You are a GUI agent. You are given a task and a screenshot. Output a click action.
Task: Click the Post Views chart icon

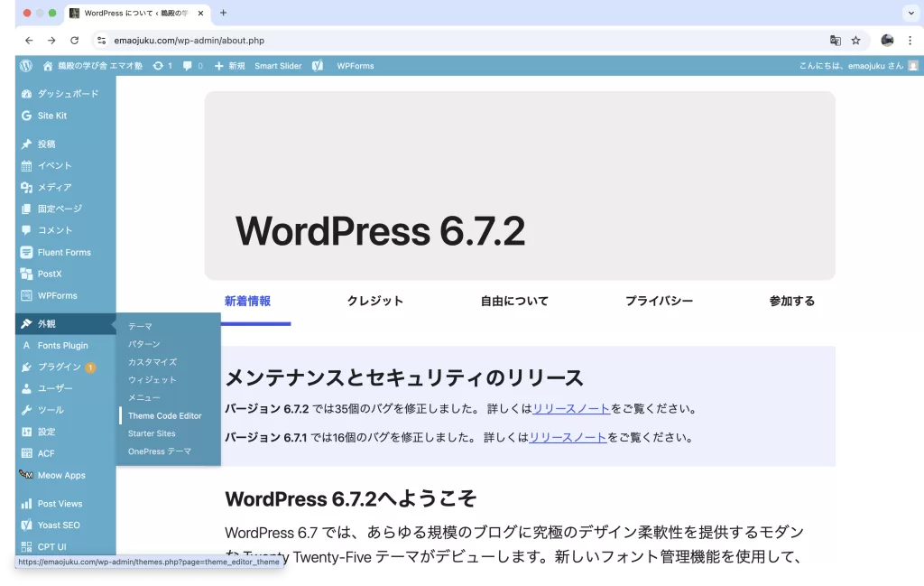[26, 504]
